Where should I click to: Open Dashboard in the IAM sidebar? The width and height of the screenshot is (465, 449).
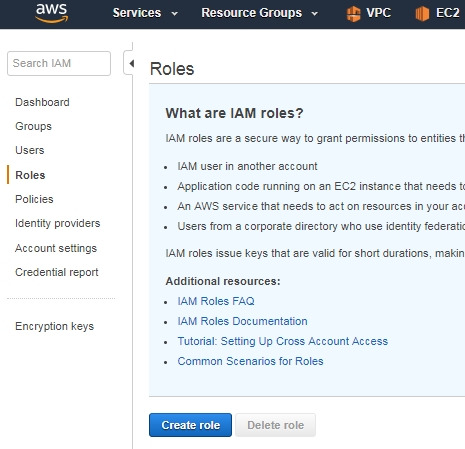42,102
